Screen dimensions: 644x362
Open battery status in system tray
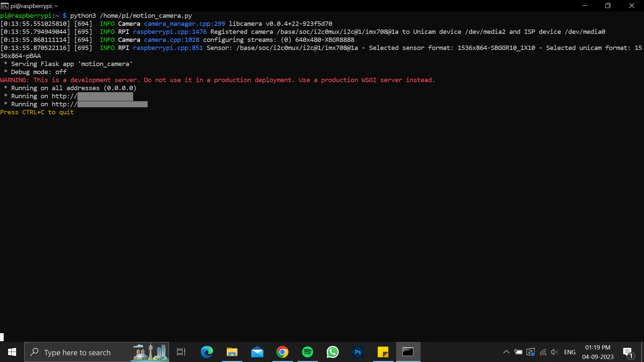point(519,352)
